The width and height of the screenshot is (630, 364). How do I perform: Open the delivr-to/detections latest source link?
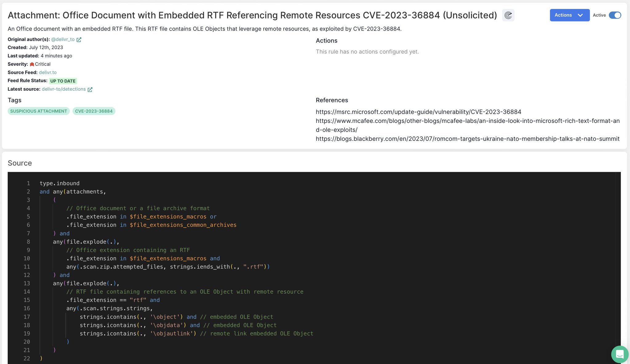pos(64,89)
